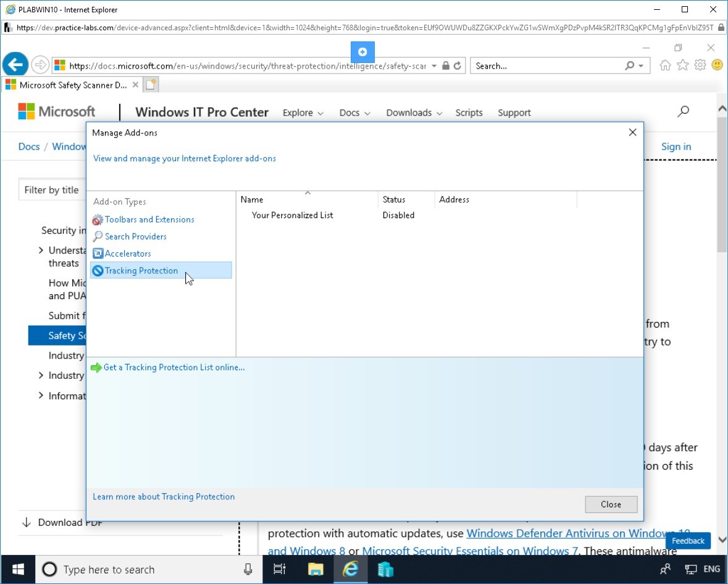Click Internet Explorer taskbar icon
This screenshot has height=584, width=728.
351,569
